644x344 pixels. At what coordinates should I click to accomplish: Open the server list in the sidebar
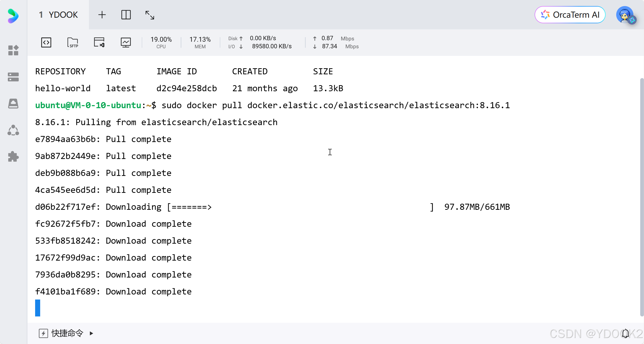click(x=13, y=77)
